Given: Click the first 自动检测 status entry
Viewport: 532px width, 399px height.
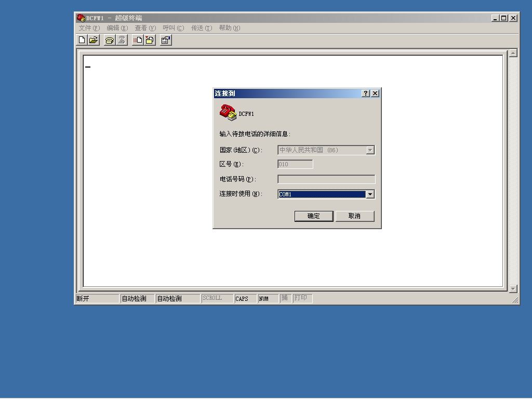Looking at the screenshot, I should tap(137, 299).
